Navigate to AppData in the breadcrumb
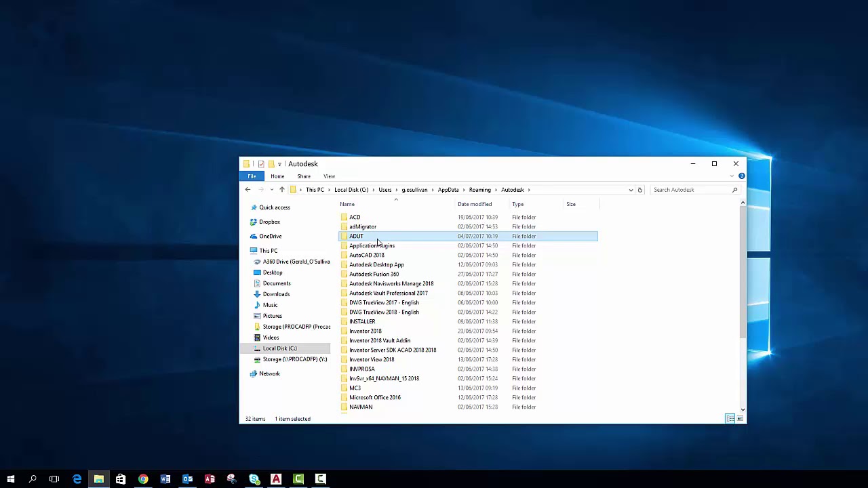The height and width of the screenshot is (488, 868). pos(448,190)
